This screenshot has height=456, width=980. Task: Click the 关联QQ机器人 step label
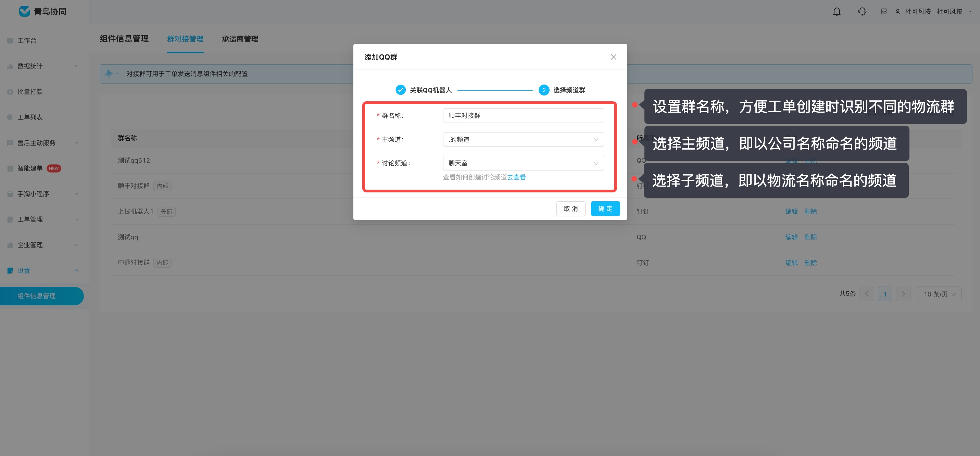(431, 90)
